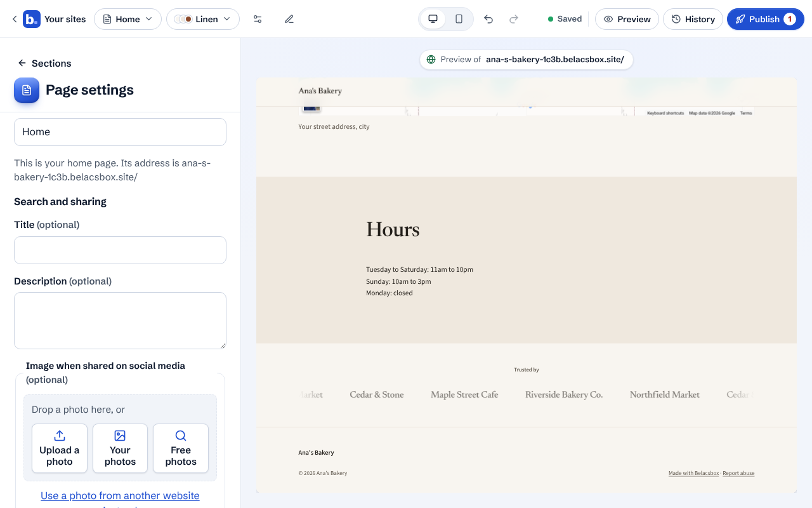Click the Ana's Bakery header logo in the preview
Viewport: 812px width, 508px height.
tap(320, 91)
